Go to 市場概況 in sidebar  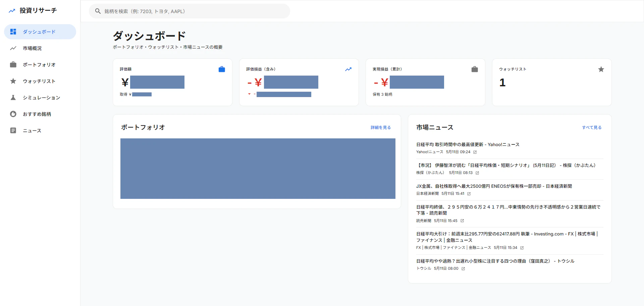click(40, 48)
